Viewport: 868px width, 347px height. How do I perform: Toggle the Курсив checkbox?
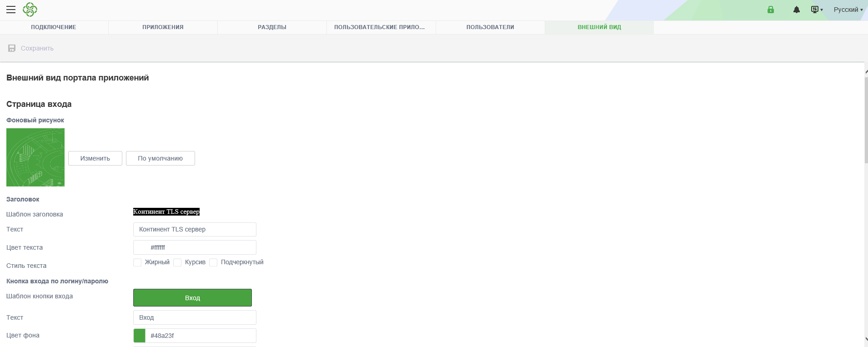click(177, 262)
